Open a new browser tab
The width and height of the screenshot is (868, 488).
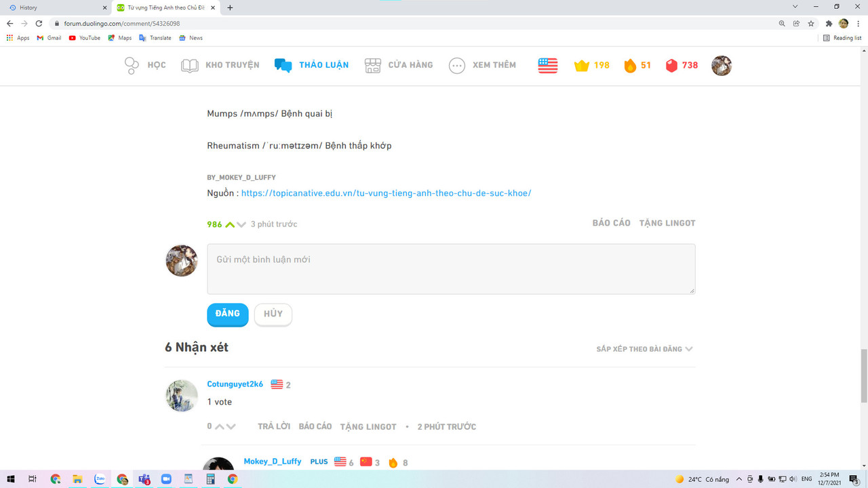click(230, 7)
